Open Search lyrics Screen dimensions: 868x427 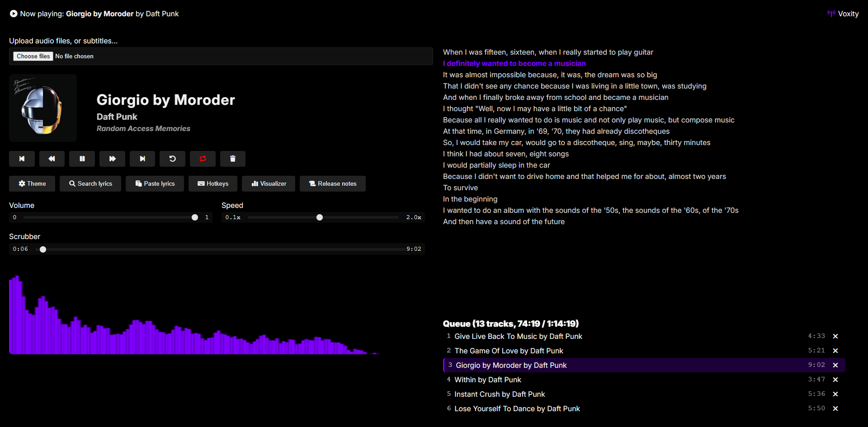tap(90, 183)
